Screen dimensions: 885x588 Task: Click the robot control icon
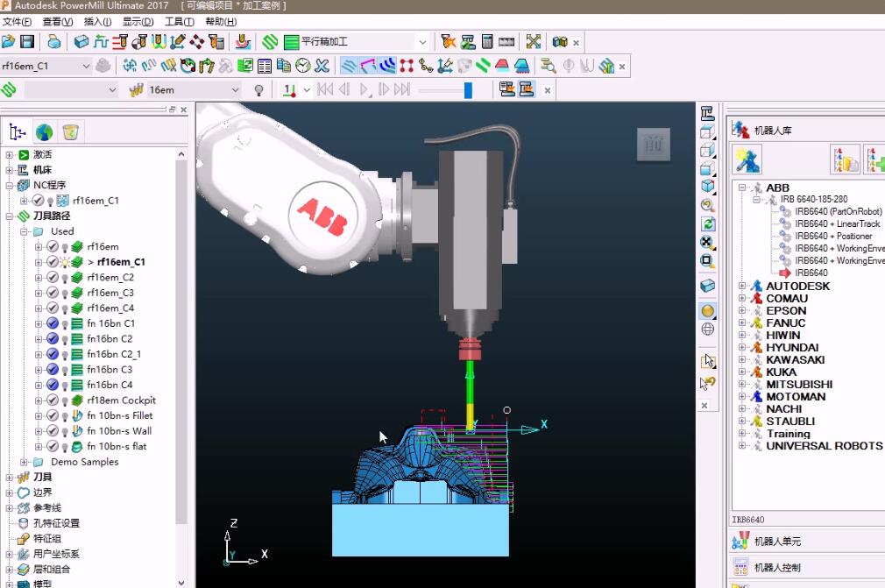coord(740,567)
